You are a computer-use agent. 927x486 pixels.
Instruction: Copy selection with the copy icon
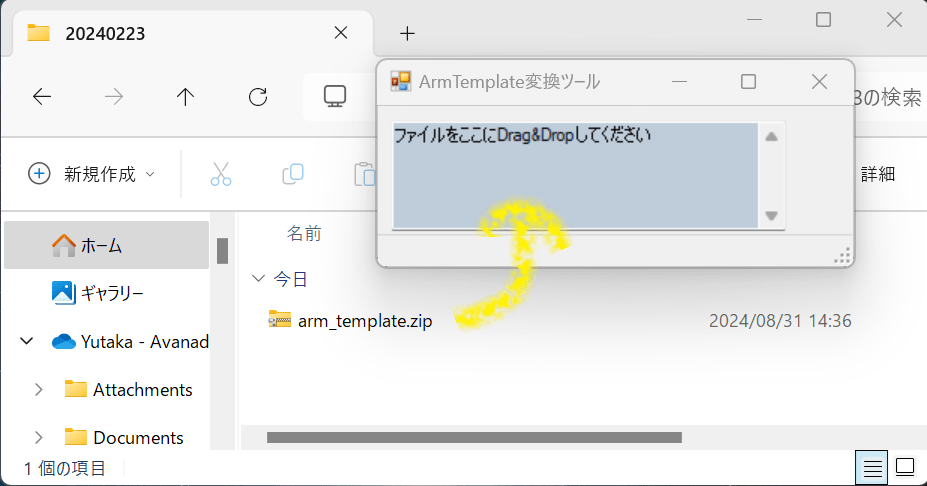click(x=293, y=174)
